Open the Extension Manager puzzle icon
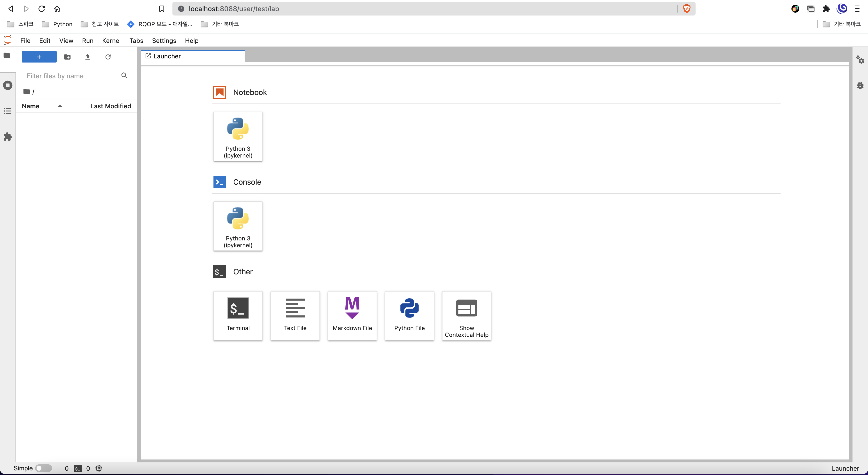Screen dimensions: 868x475 [x=8, y=137]
